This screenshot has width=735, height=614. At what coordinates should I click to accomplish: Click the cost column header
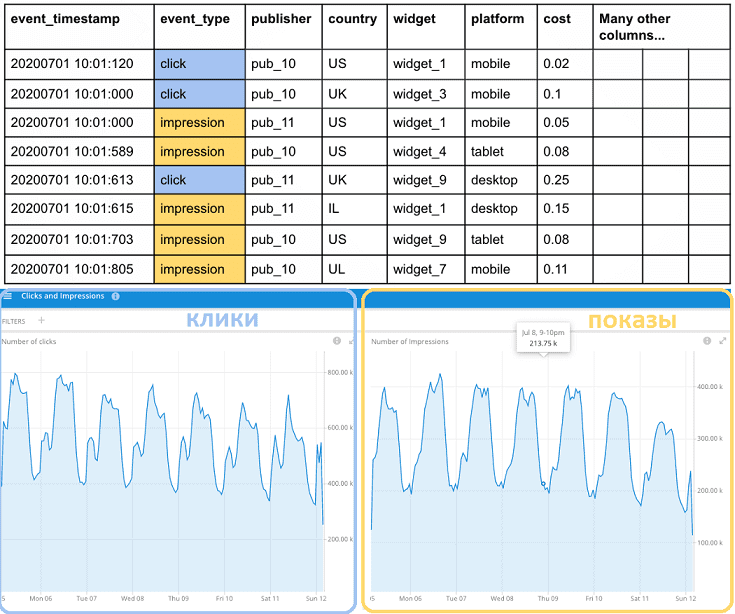[557, 19]
